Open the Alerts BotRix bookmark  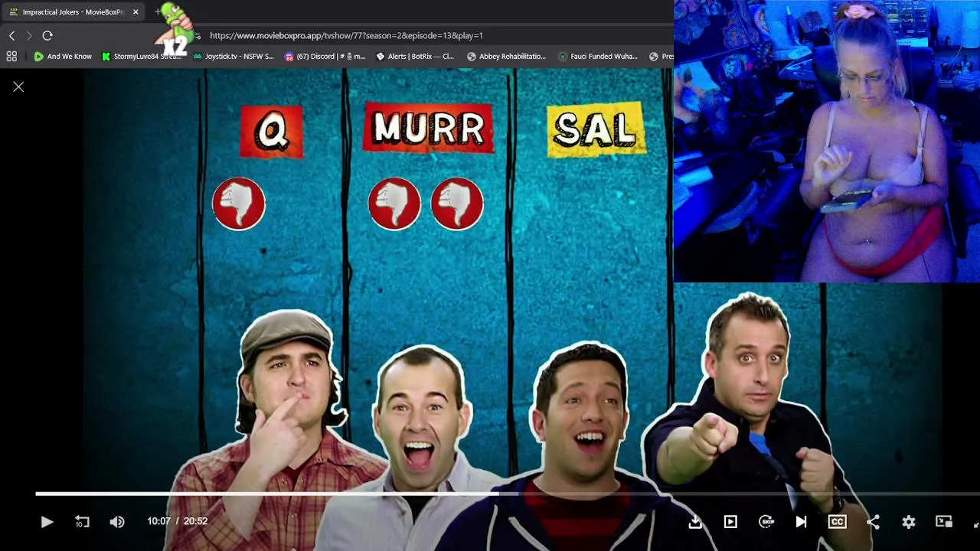(x=415, y=57)
